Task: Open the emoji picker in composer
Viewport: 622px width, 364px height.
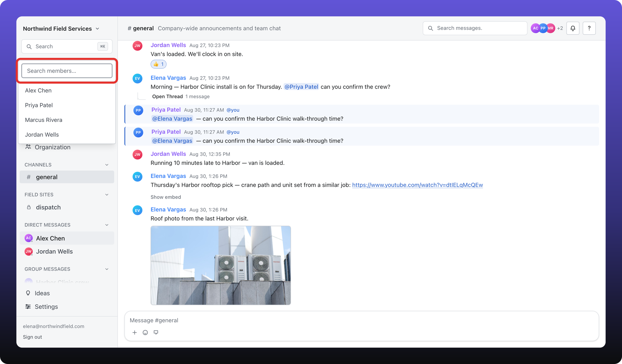Action: tap(145, 333)
